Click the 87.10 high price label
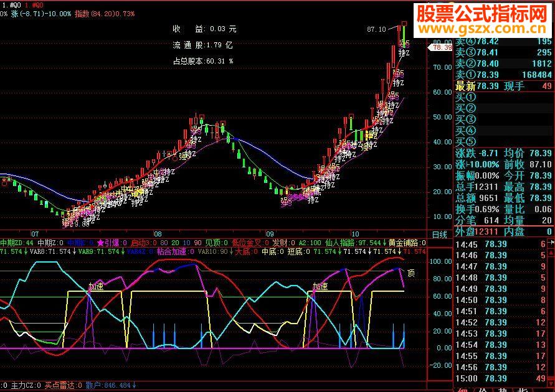The image size is (555, 392). (377, 29)
